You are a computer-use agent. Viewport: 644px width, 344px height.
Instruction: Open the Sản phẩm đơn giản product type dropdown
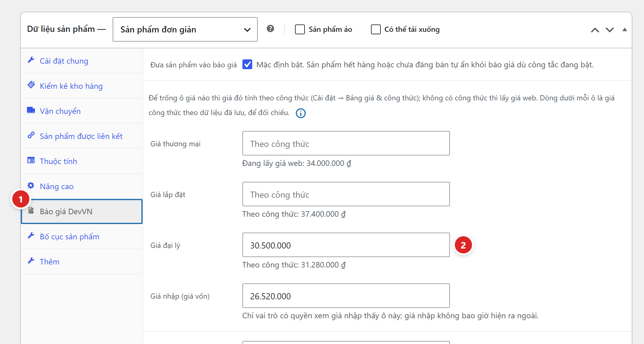[x=185, y=29]
